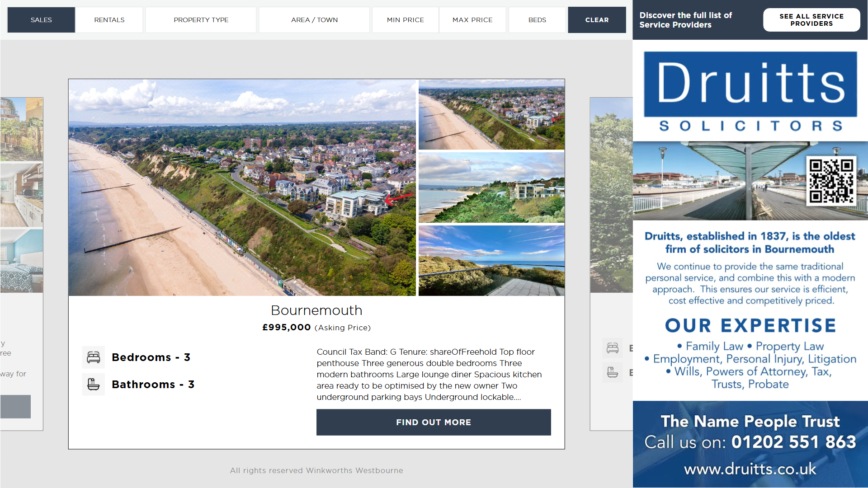Expand the Area / Town filter
Screen dimensions: 868x488
tap(314, 20)
